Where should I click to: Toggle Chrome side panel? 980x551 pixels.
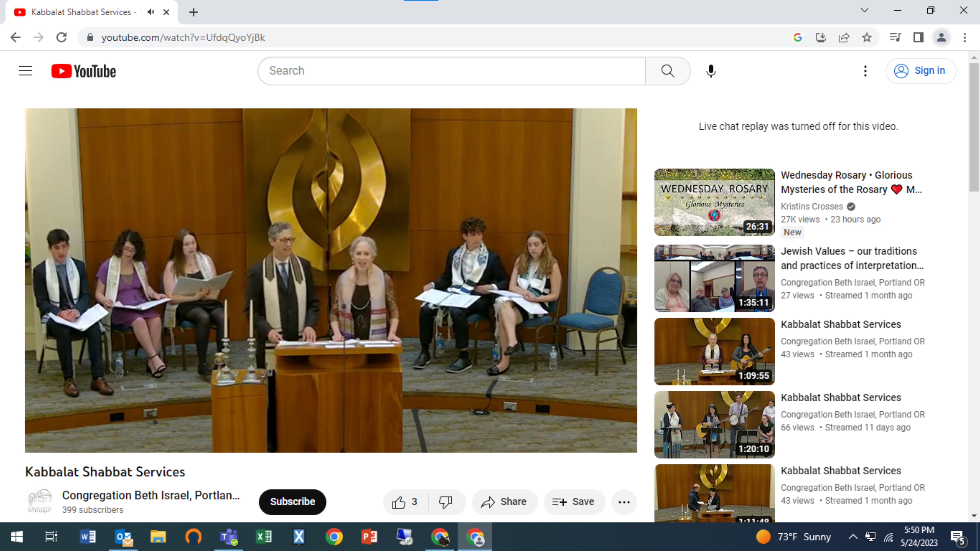pos(918,37)
